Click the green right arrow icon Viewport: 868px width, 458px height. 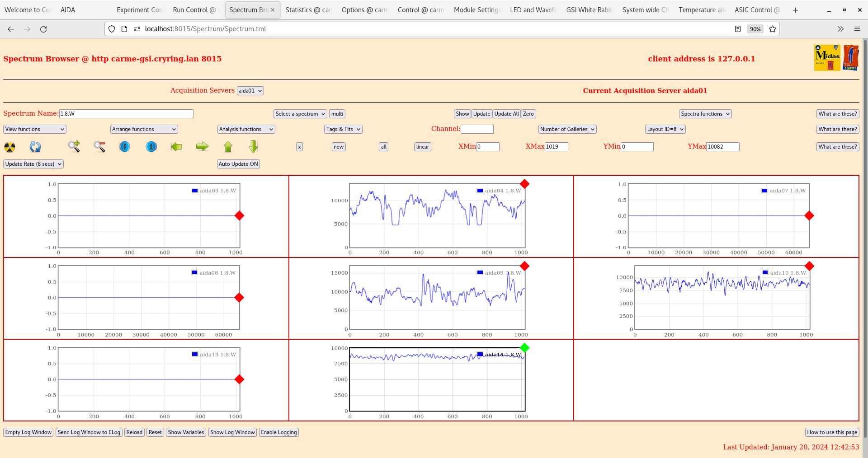(x=202, y=146)
